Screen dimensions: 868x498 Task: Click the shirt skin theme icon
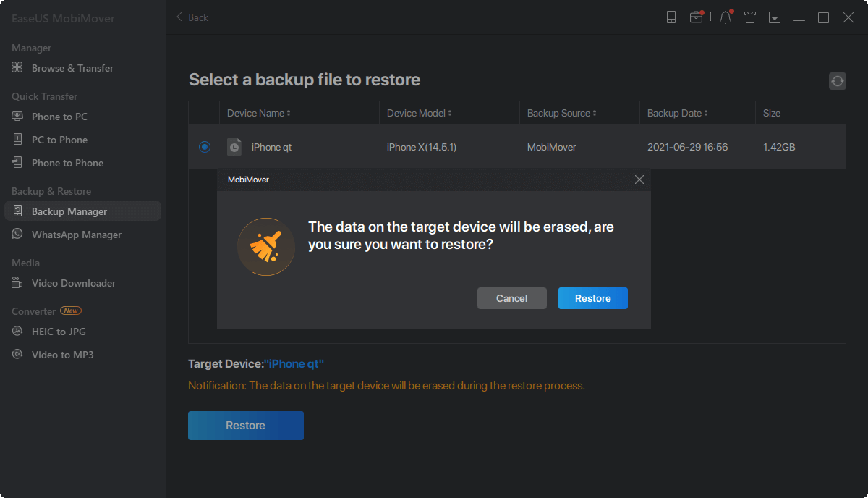click(x=750, y=17)
